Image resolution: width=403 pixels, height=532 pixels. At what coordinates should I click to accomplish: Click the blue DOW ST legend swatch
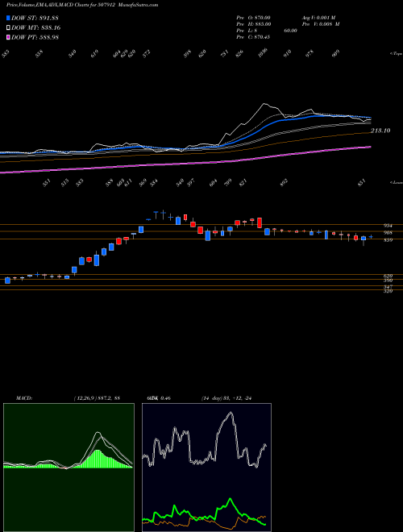click(9, 18)
